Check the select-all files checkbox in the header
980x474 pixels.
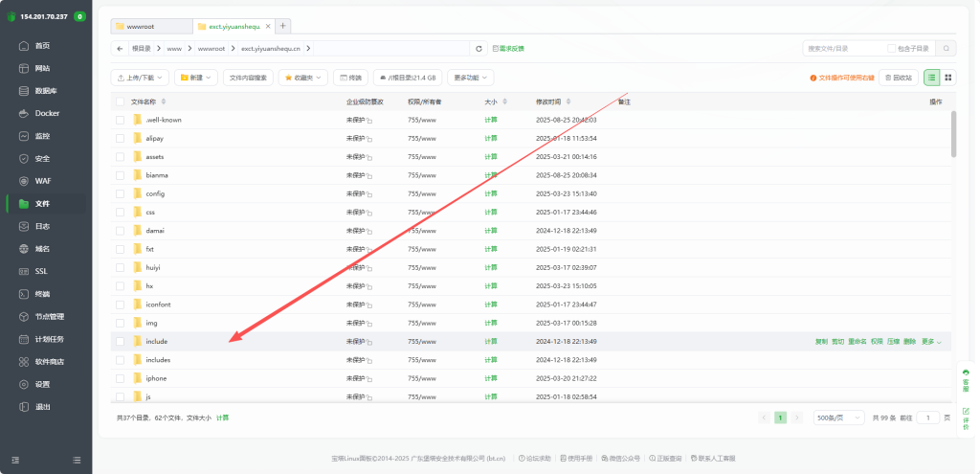[120, 102]
